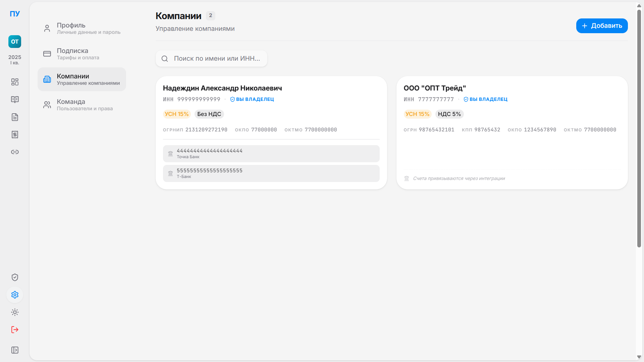Open the OT company switcher avatar
The image size is (644, 362).
click(x=15, y=42)
